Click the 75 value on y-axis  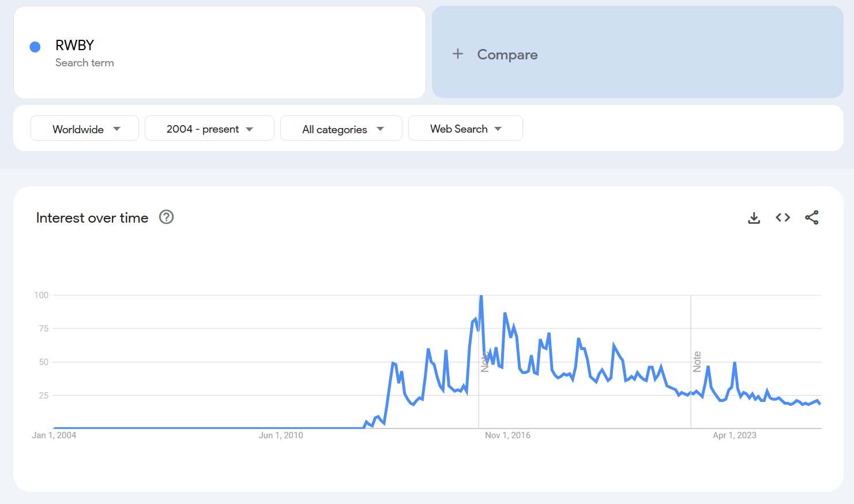pos(44,329)
